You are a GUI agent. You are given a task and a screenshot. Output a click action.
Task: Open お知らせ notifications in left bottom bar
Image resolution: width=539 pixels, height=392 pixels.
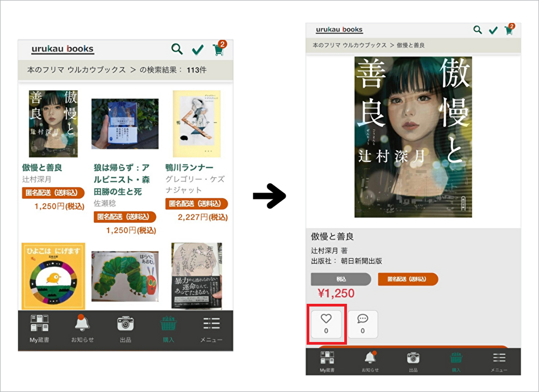pyautogui.click(x=82, y=328)
